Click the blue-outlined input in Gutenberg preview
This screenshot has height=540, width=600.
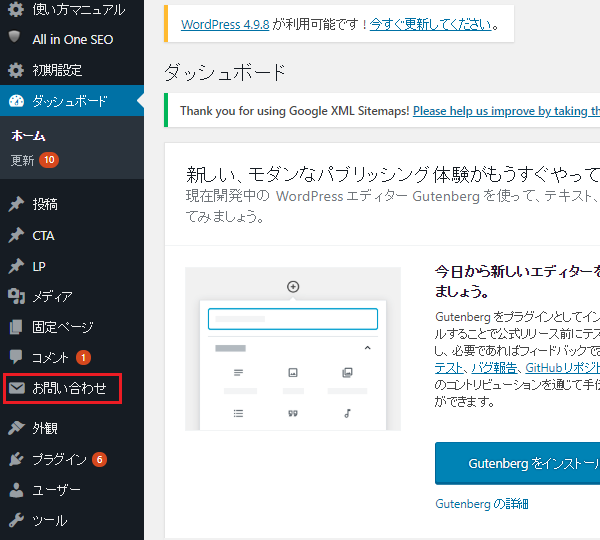pyautogui.click(x=293, y=319)
